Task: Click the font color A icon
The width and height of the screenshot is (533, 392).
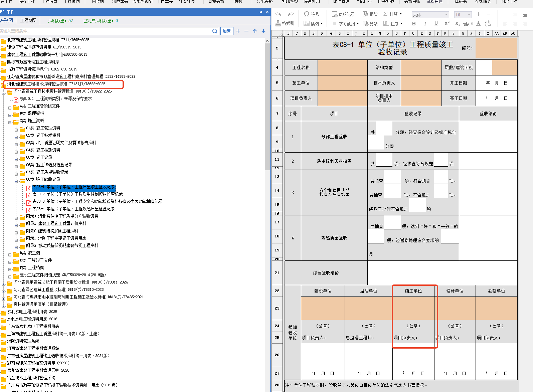Action: tap(478, 23)
